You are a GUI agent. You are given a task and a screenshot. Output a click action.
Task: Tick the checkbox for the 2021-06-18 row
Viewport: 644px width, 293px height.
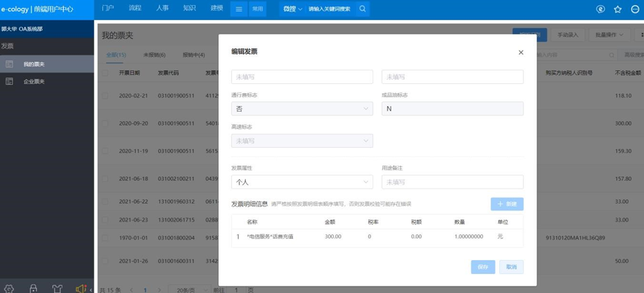(105, 178)
